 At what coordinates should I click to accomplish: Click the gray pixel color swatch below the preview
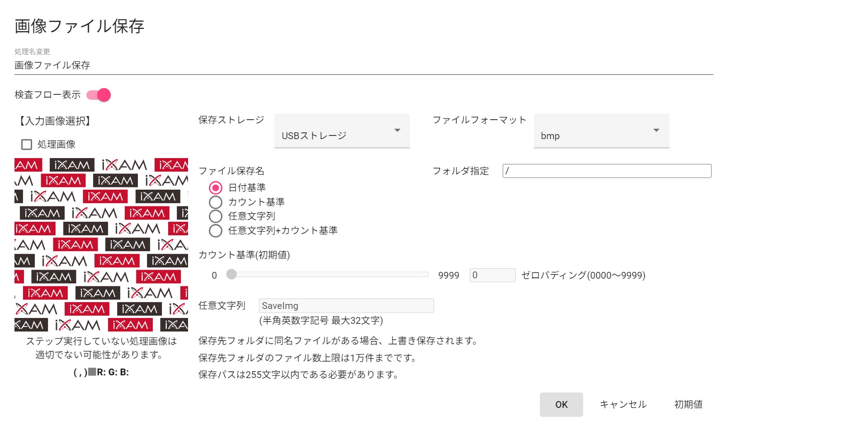coord(92,372)
